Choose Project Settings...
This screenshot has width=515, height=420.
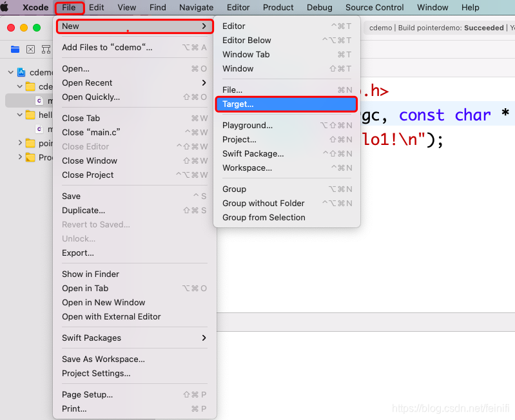tap(135, 374)
